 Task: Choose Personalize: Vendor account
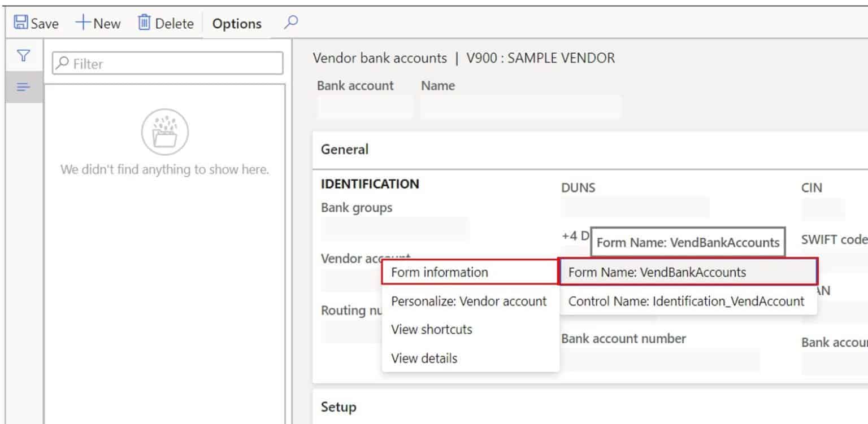pyautogui.click(x=468, y=301)
